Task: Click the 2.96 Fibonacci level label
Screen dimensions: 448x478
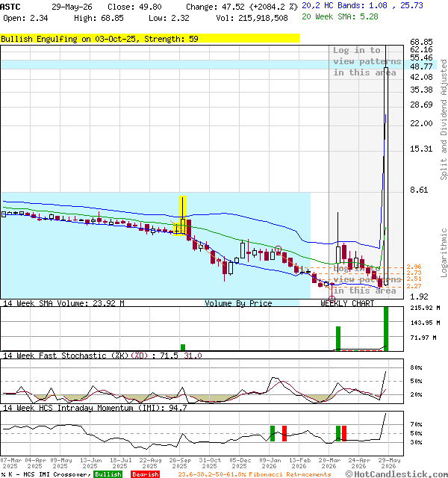Action: (x=414, y=267)
